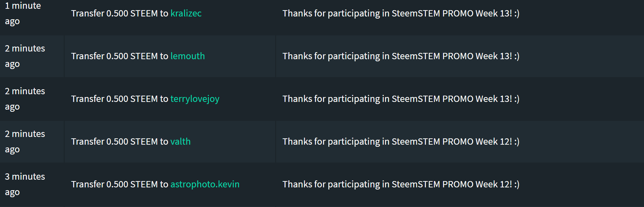Open the lemouth account link
Image resolution: width=644 pixels, height=207 pixels.
tap(188, 56)
